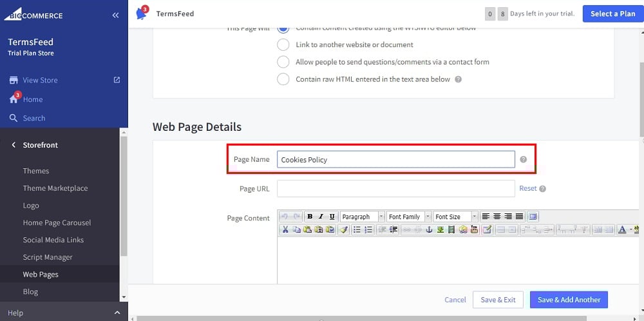This screenshot has width=644, height=321.
Task: Insert an anchor in the content
Action: coord(429,229)
